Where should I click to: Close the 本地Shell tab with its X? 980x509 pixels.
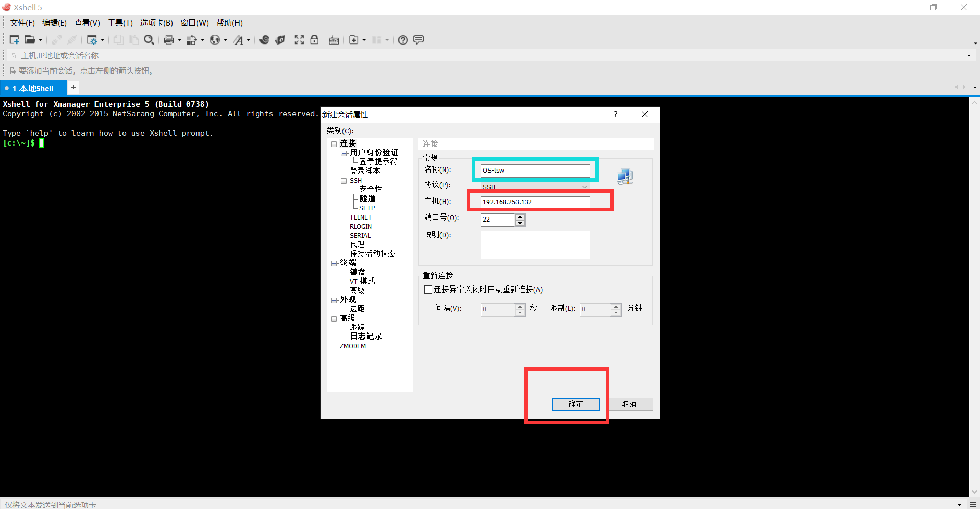coord(60,87)
